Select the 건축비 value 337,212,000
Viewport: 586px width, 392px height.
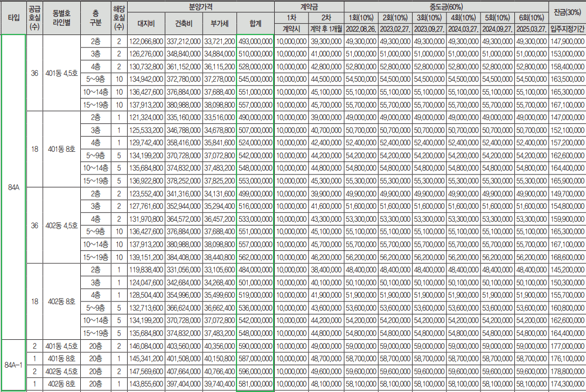184,41
